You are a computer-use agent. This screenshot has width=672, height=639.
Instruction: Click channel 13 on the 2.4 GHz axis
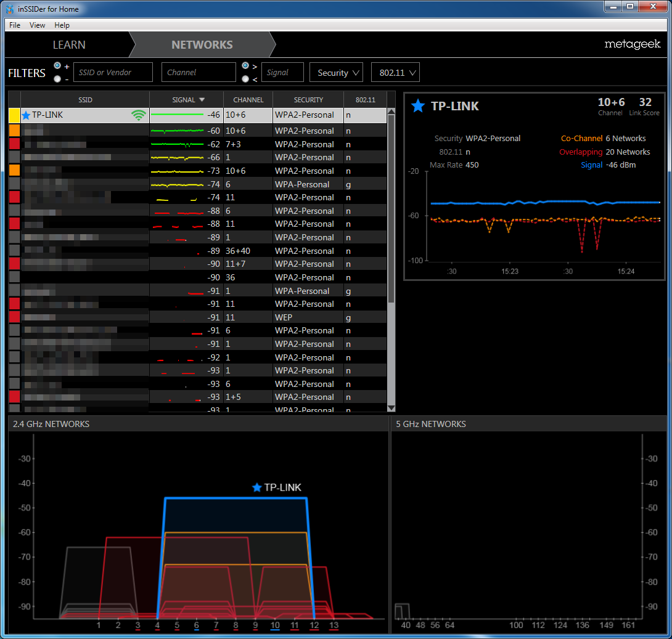coord(334,625)
